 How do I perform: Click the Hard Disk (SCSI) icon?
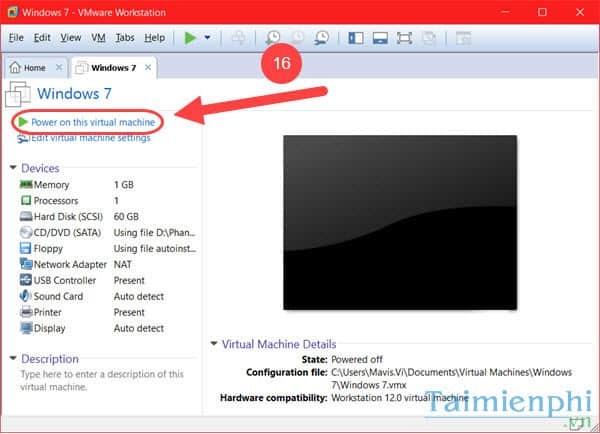pos(26,216)
